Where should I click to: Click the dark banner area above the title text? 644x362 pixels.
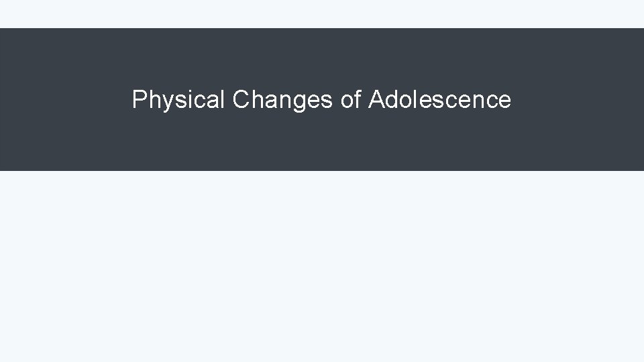click(322, 54)
